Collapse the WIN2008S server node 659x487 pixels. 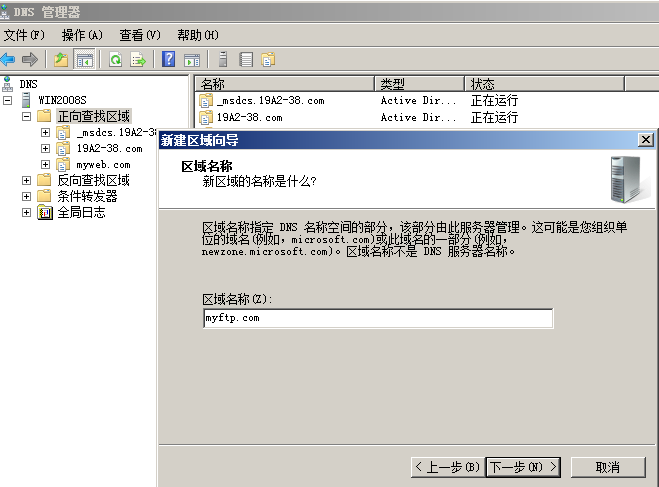click(x=7, y=100)
